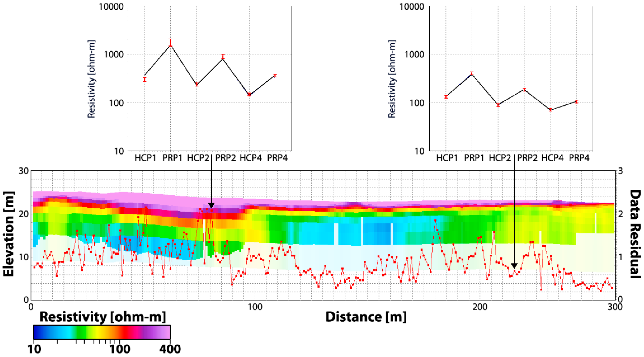The height and width of the screenshot is (357, 644).
Task: Click the HCP4 data point in right chart
Action: (x=551, y=110)
